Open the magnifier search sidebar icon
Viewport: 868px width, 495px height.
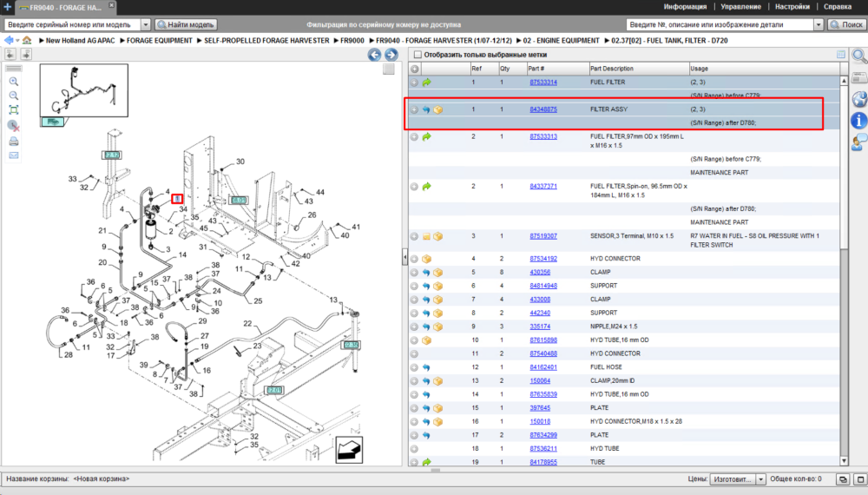point(859,56)
